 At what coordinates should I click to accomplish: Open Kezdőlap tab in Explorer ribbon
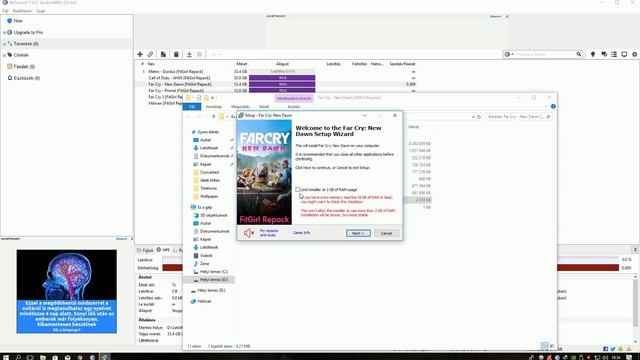[x=213, y=107]
